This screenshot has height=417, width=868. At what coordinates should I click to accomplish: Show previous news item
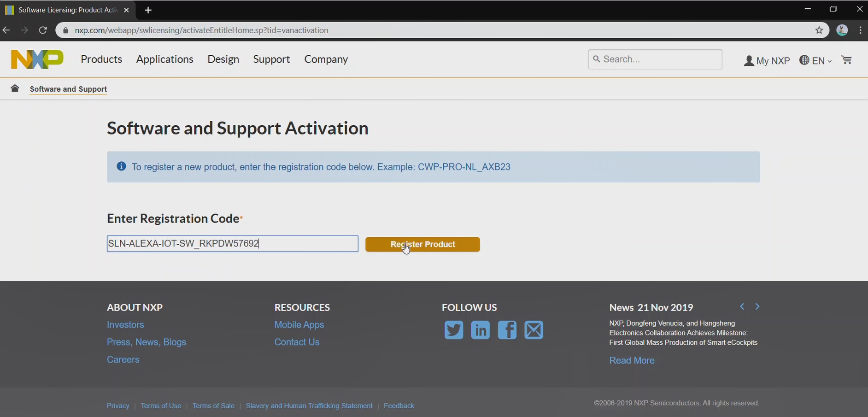click(742, 307)
